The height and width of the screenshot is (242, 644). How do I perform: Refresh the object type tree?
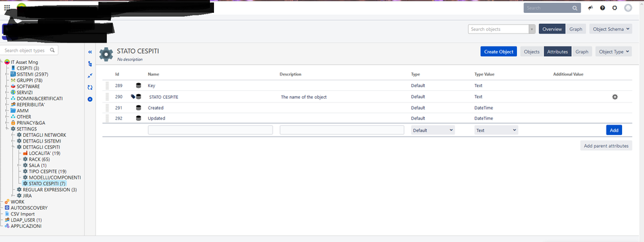click(x=90, y=87)
